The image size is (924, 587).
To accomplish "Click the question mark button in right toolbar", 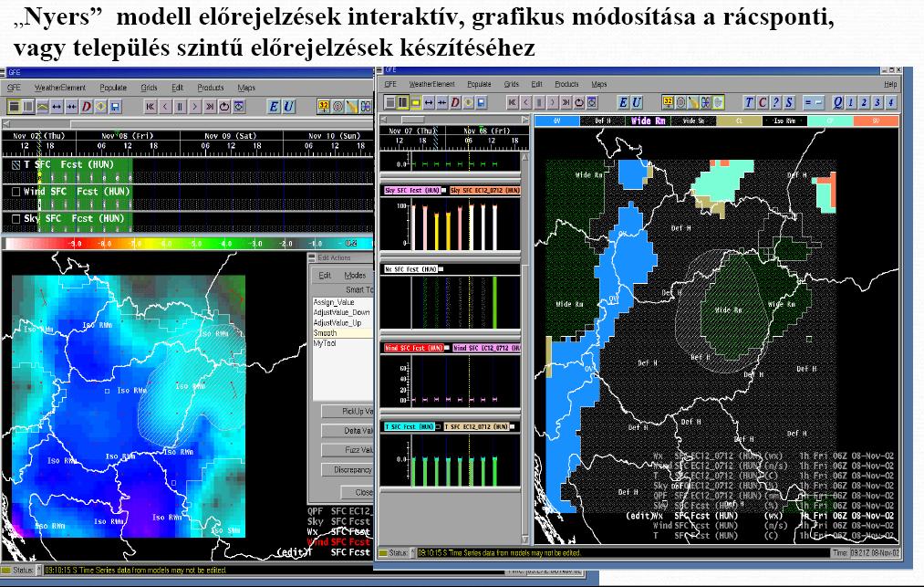I will tap(775, 102).
